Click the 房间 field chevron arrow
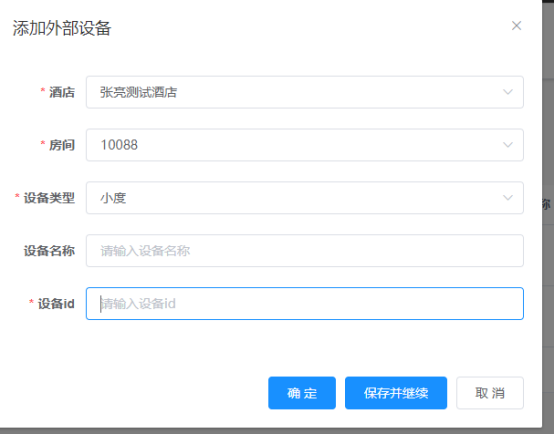554x435 pixels. coord(508,145)
